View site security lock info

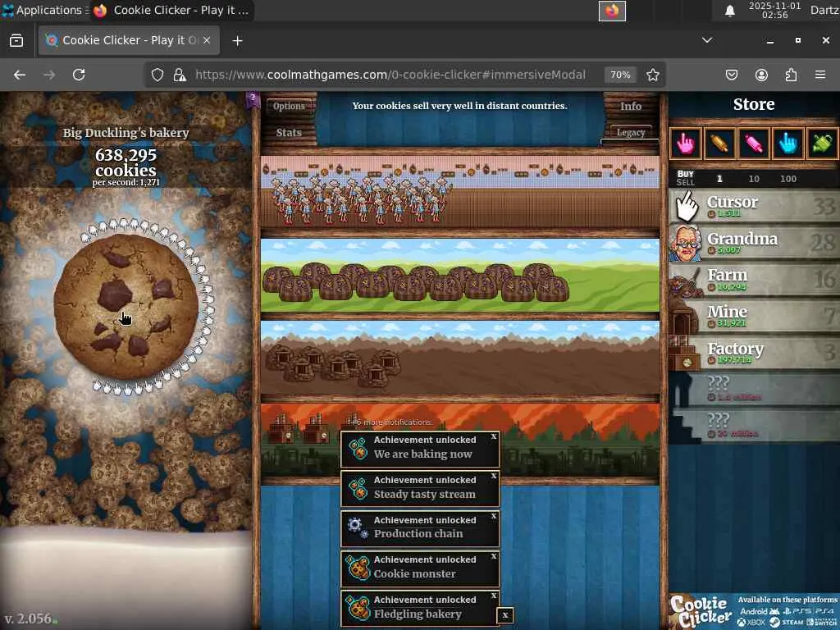click(180, 75)
